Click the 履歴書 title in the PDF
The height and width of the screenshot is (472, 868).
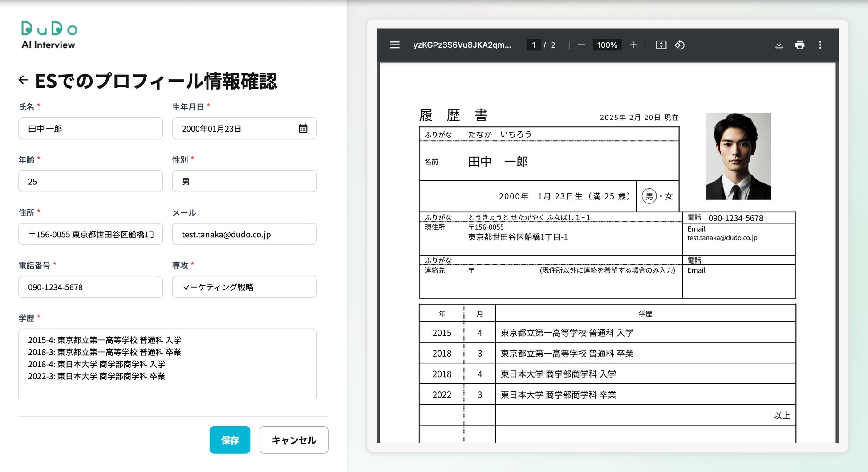tap(453, 115)
